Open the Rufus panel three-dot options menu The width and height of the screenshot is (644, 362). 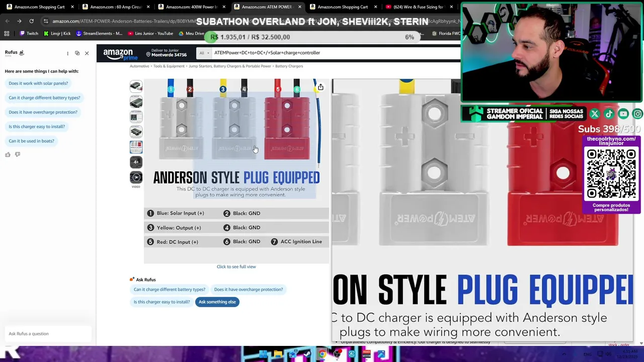coord(67,53)
